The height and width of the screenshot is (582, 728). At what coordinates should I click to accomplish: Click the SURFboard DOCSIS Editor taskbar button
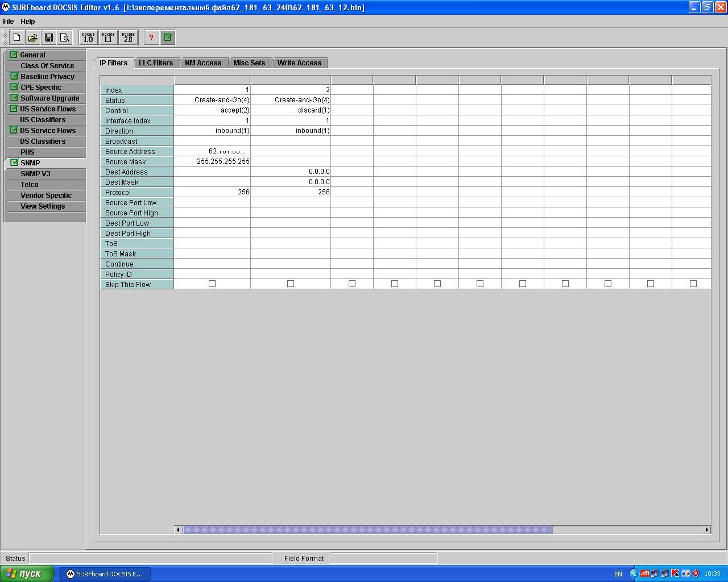[x=106, y=574]
